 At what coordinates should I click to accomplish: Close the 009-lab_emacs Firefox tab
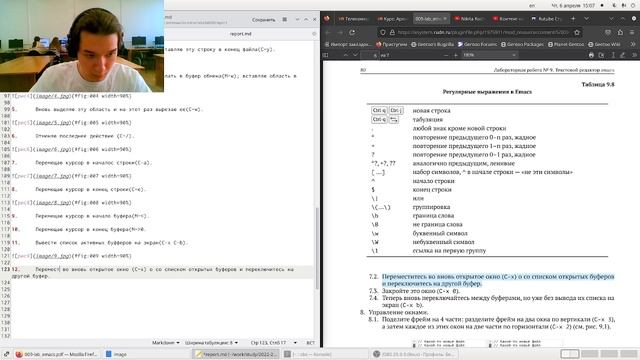445,19
